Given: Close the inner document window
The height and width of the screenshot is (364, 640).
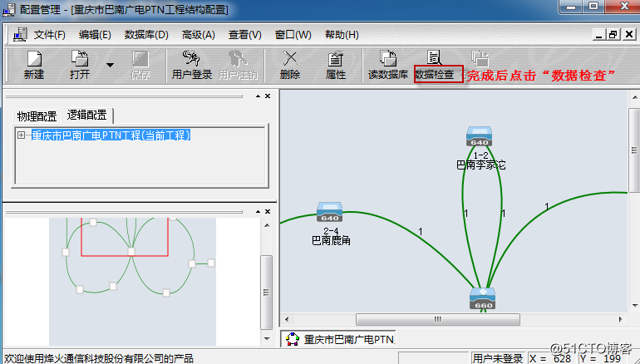Looking at the screenshot, I should (x=629, y=35).
